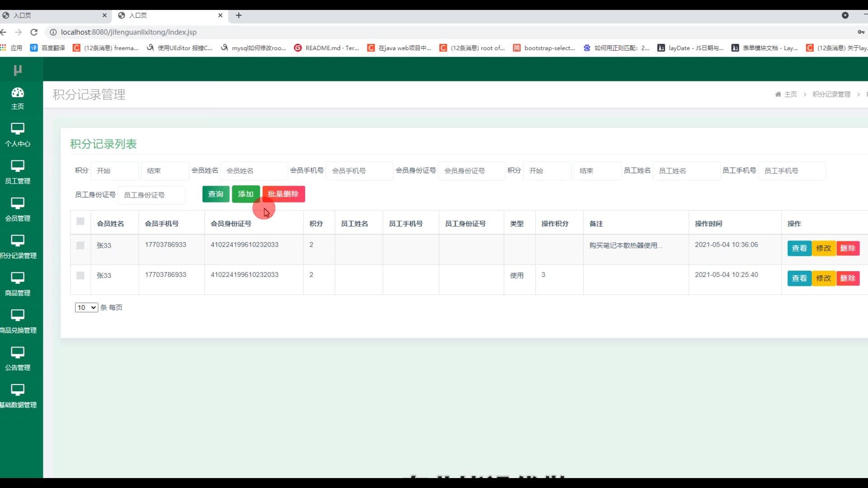The height and width of the screenshot is (488, 868).
Task: Click the green 查询 button
Action: point(216,194)
